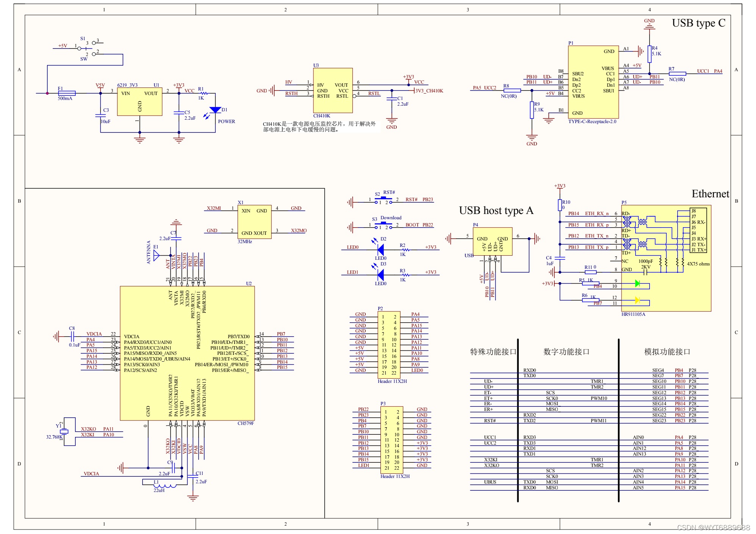Select the green LED in Ethernet jack

coord(637,283)
